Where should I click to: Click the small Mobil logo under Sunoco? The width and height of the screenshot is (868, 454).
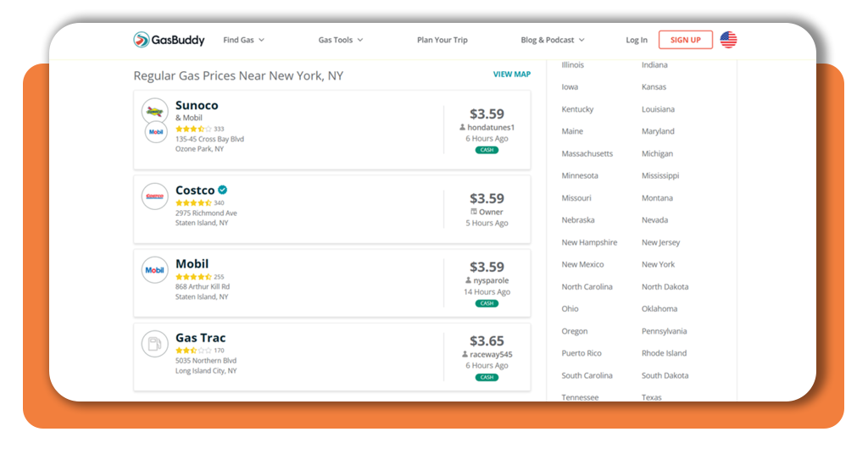156,132
